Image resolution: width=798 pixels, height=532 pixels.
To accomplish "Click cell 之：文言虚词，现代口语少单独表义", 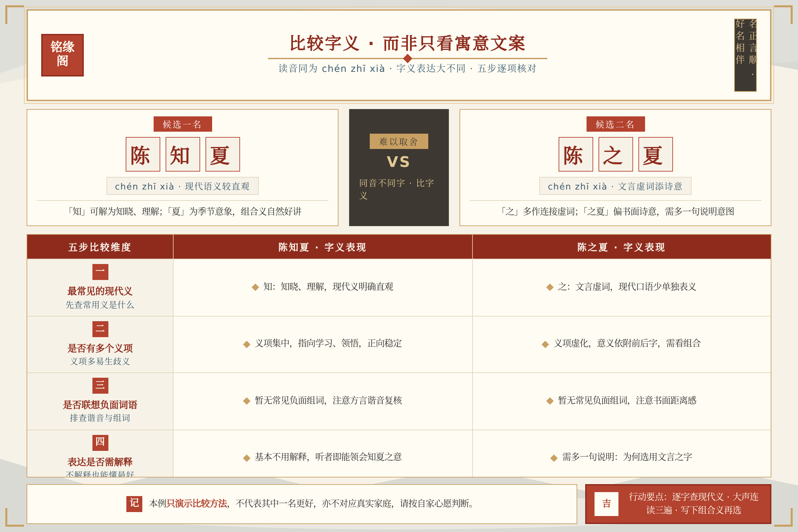I will click(621, 287).
